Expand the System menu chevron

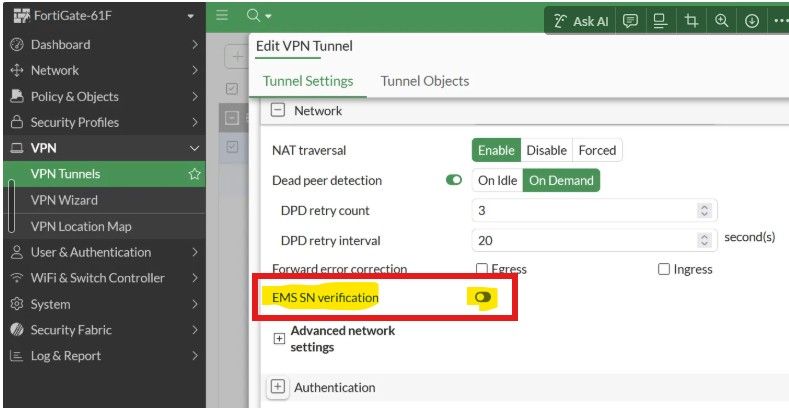pos(195,304)
